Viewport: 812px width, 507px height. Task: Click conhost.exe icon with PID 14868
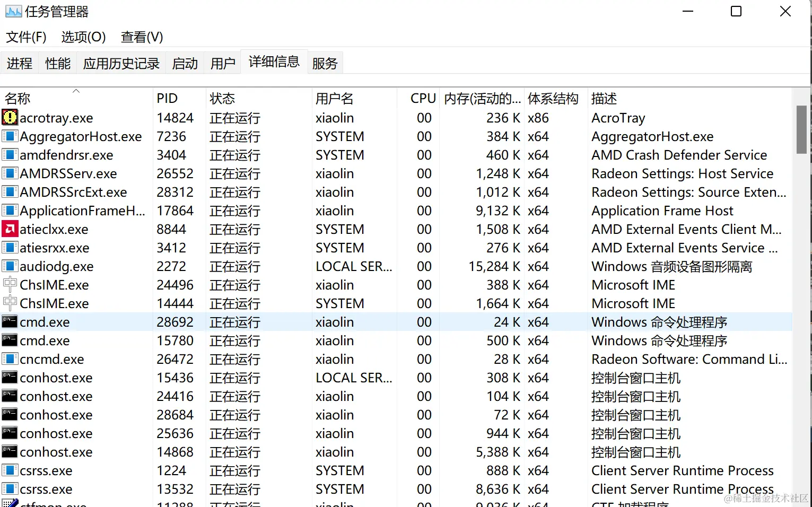click(x=10, y=452)
